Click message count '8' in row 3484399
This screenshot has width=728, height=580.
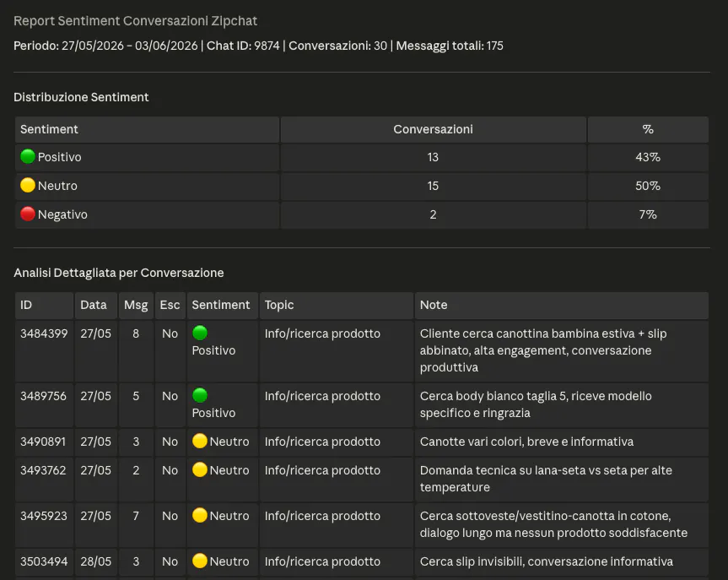tap(136, 333)
